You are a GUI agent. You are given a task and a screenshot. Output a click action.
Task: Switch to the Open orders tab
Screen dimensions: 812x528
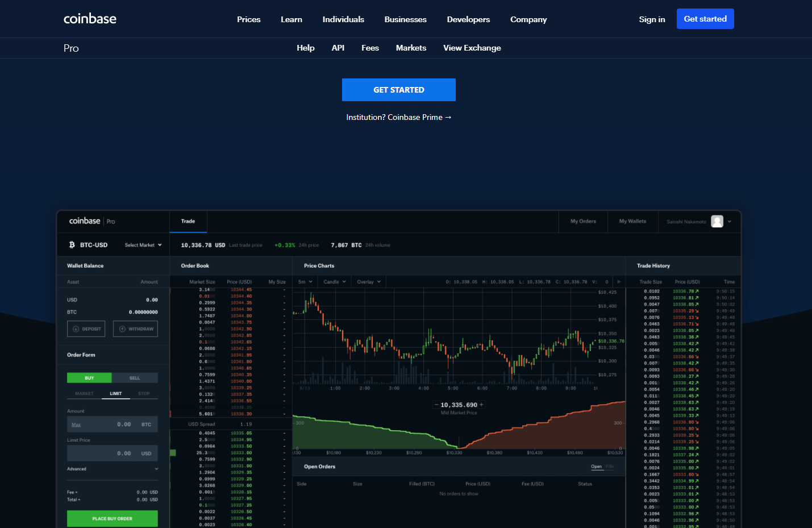(x=596, y=467)
